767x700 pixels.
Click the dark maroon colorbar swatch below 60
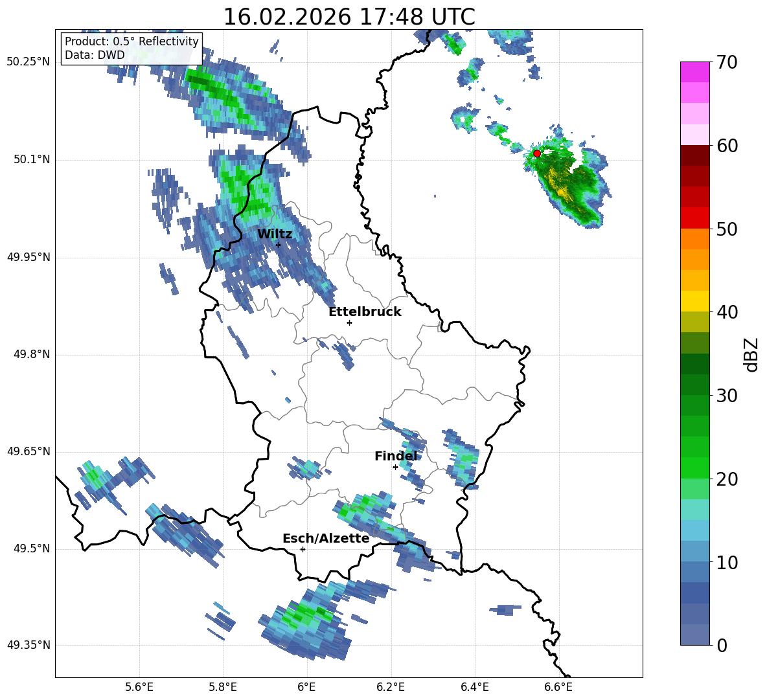click(x=694, y=155)
